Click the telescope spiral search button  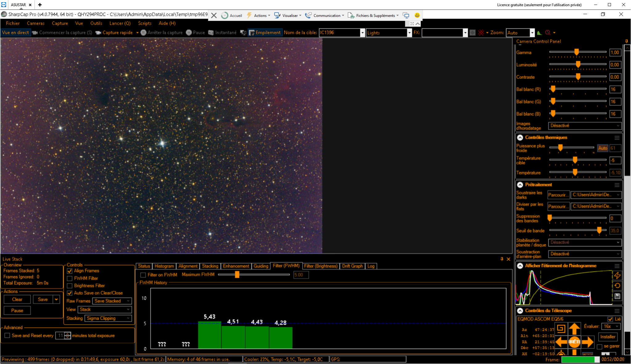(x=561, y=329)
